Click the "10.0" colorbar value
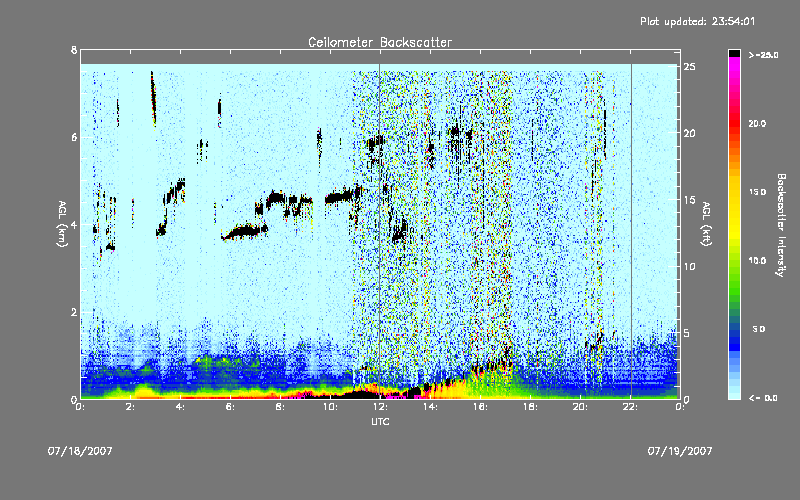Screen dimensions: 800x500 [x=757, y=260]
